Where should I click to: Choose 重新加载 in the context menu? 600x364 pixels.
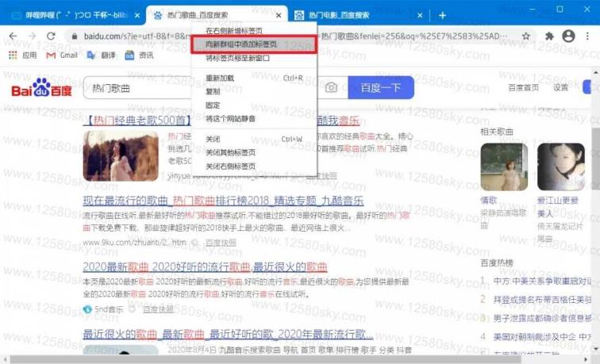[x=254, y=78]
